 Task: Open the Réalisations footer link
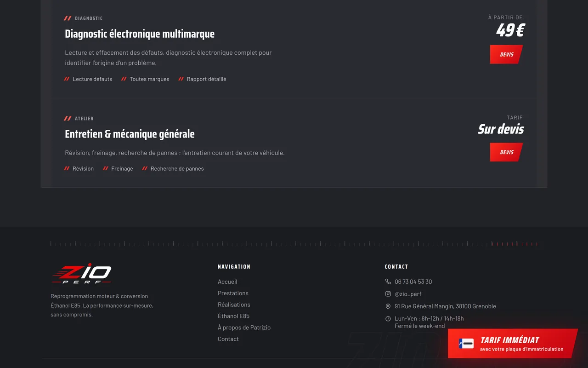tap(234, 305)
